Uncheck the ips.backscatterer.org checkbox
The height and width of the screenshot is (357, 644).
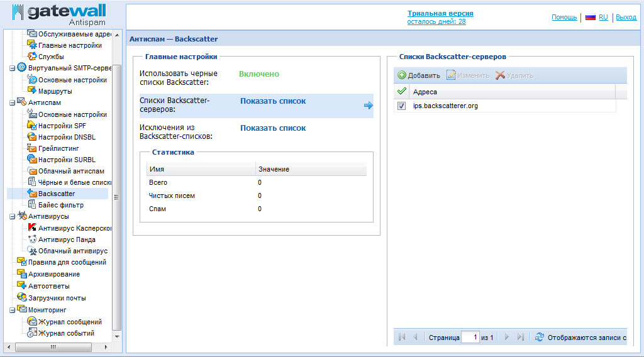point(401,106)
